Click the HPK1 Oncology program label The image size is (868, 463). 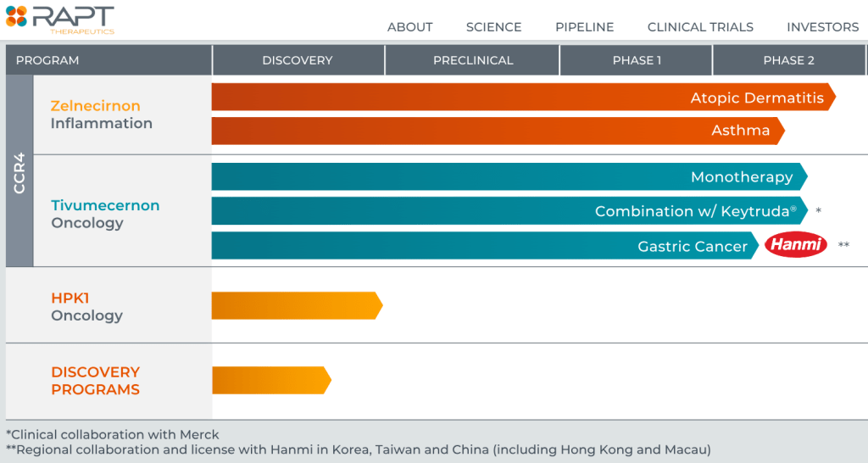pyautogui.click(x=86, y=307)
